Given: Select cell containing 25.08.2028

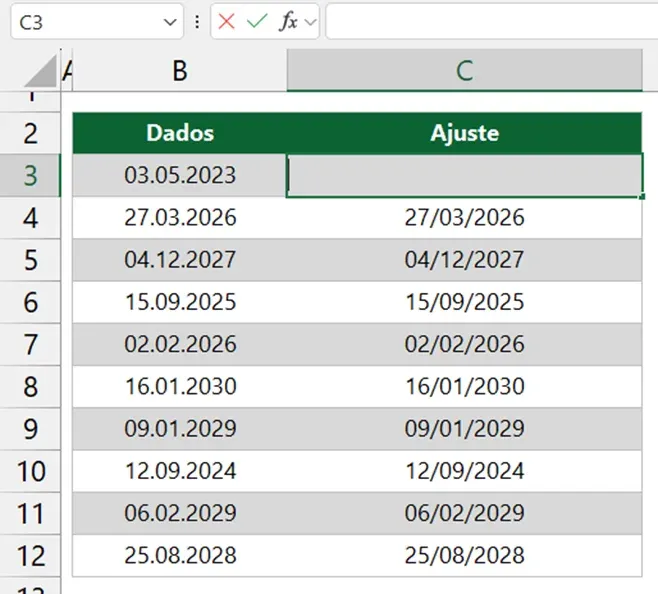Looking at the screenshot, I should 180,555.
